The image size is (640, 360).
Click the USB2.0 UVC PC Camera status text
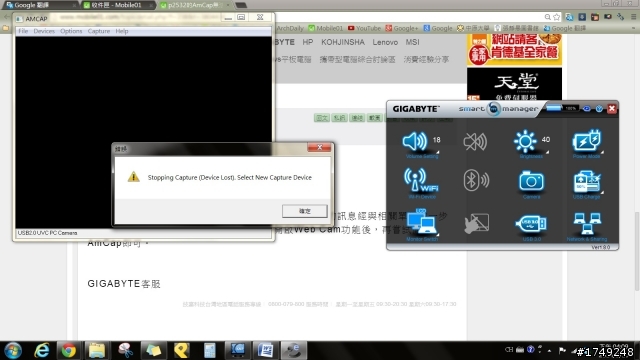pos(47,233)
